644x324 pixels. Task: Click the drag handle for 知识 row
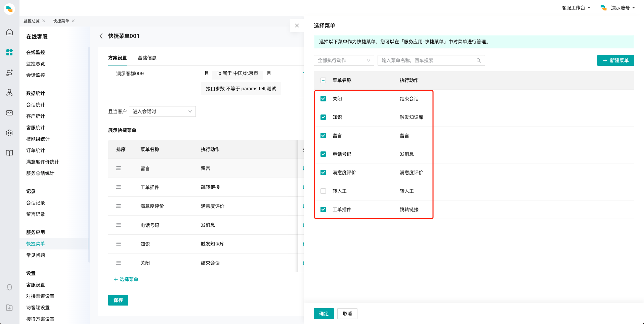pyautogui.click(x=119, y=244)
